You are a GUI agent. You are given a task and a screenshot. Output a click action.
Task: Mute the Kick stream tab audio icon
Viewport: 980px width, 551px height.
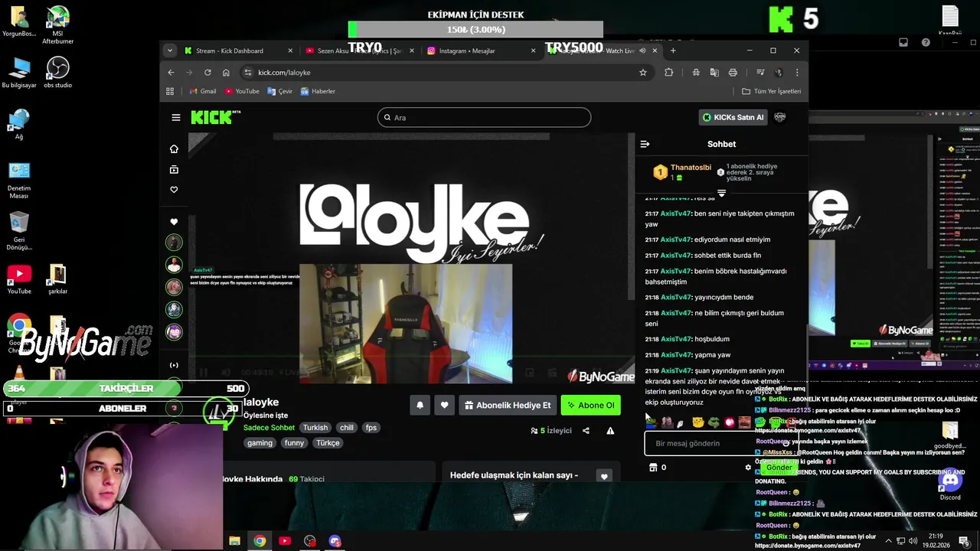pyautogui.click(x=642, y=51)
